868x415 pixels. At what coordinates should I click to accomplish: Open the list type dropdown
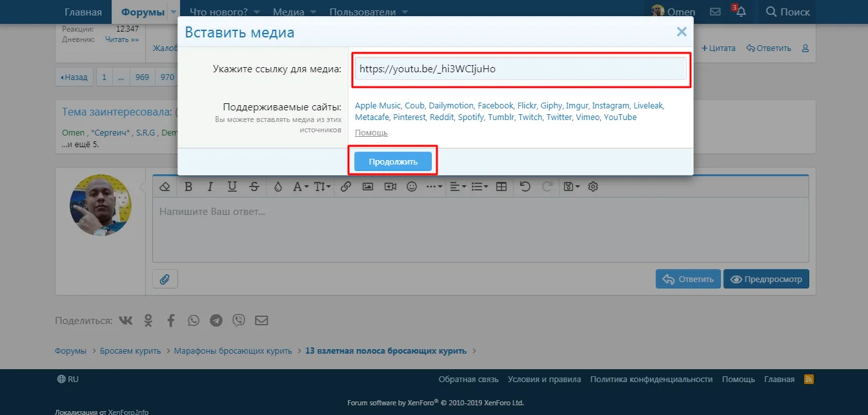coord(479,187)
